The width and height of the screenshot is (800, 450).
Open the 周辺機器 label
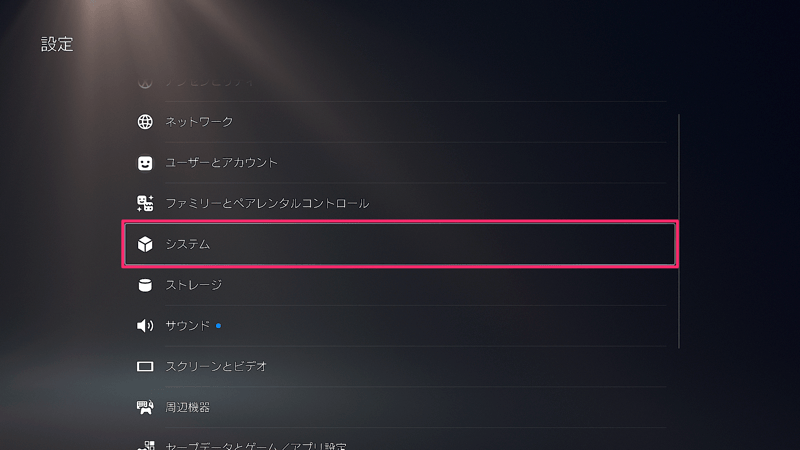(187, 407)
